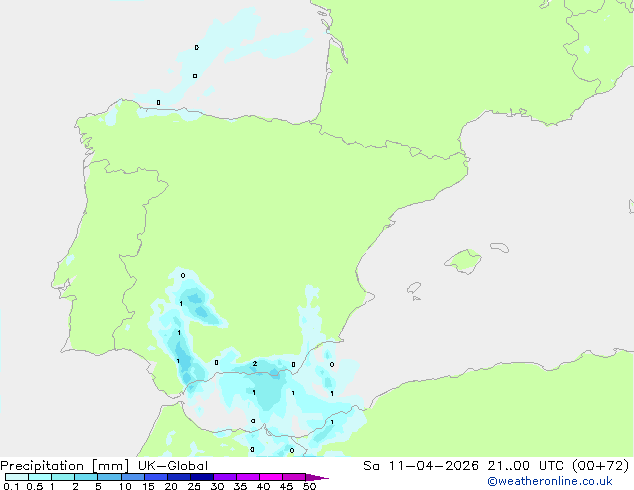
Task: Select the 45–50 mm legend color swatch
Action: [294, 477]
